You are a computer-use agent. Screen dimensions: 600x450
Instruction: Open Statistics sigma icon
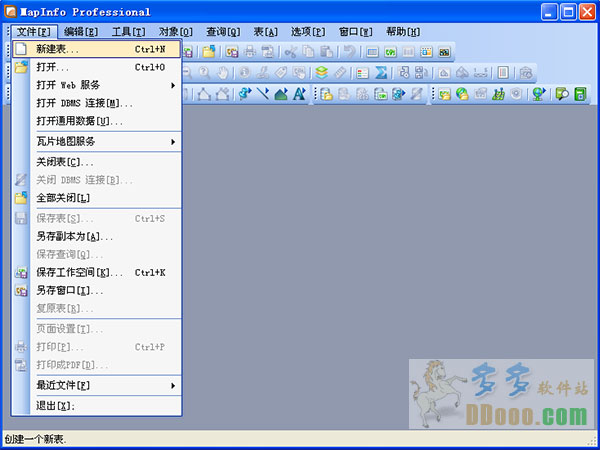pyautogui.click(x=381, y=73)
